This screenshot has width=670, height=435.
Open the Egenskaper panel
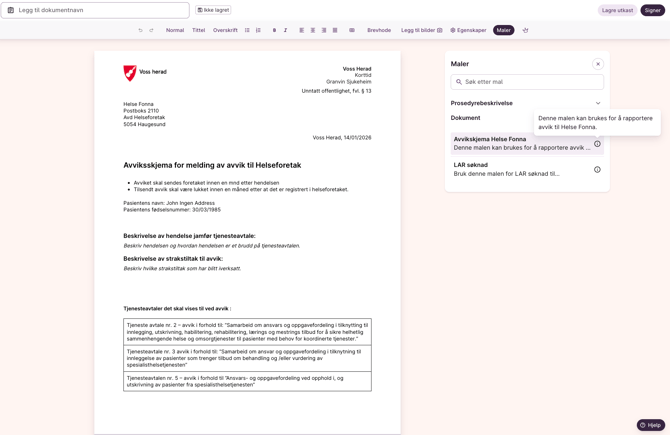coord(468,30)
